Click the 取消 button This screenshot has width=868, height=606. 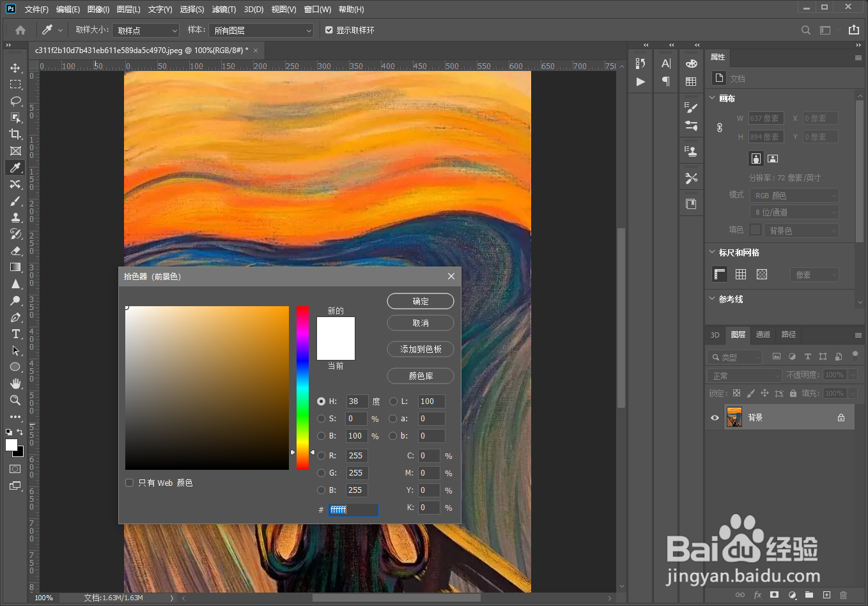[421, 323]
